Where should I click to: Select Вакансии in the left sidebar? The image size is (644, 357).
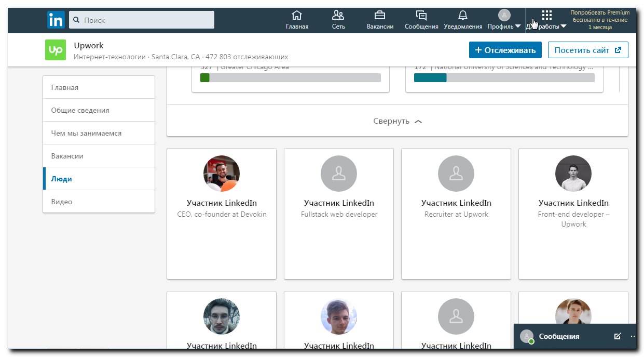(x=99, y=156)
